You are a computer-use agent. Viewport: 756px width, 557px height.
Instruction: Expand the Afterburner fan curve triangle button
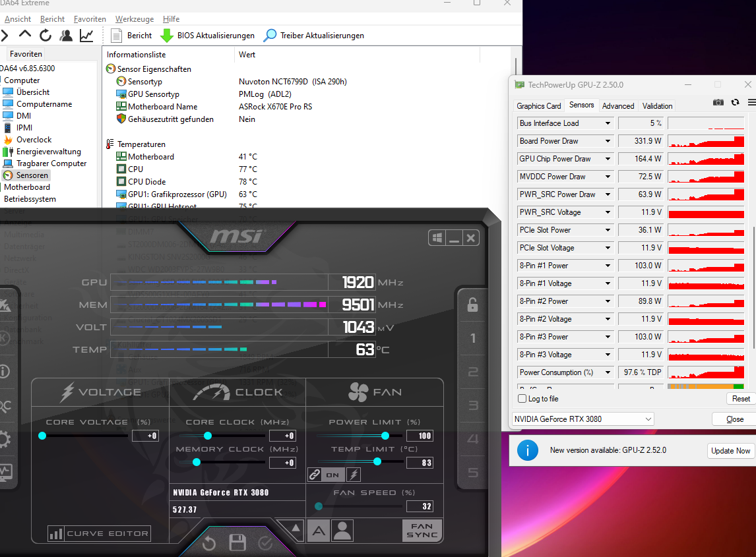(295, 529)
